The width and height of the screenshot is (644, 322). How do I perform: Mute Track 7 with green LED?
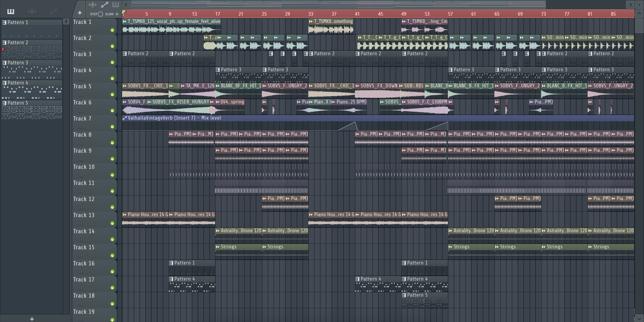tap(112, 127)
